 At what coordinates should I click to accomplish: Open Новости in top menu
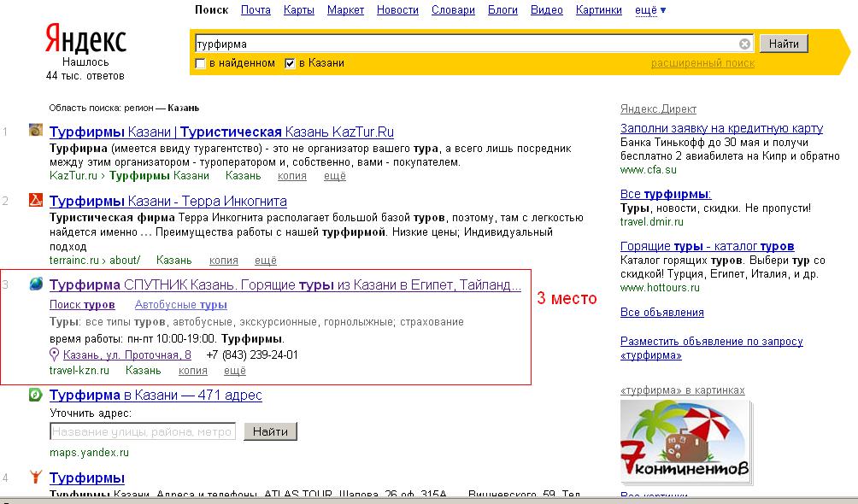397,10
